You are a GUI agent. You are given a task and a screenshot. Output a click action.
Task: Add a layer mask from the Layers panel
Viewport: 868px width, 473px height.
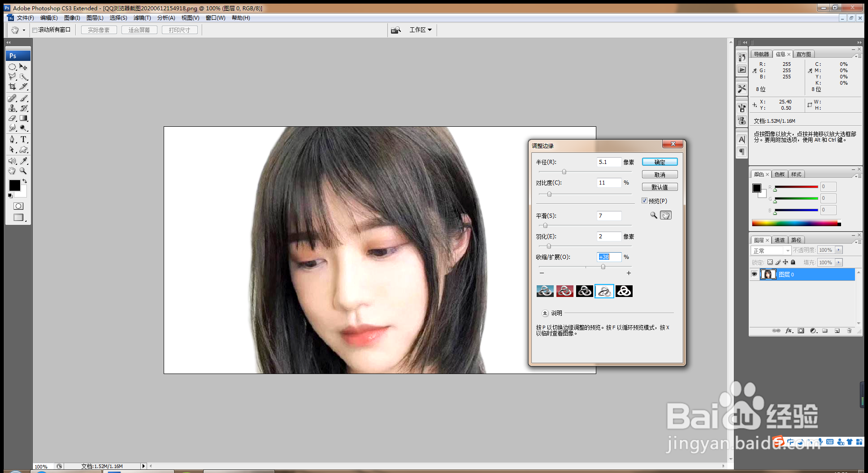coord(801,331)
